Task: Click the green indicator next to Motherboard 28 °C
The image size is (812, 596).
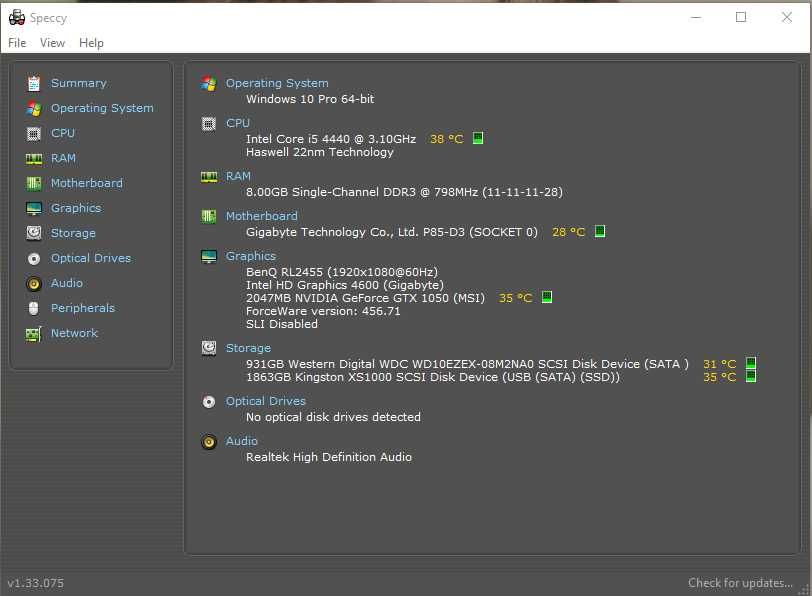Action: pyautogui.click(x=600, y=231)
